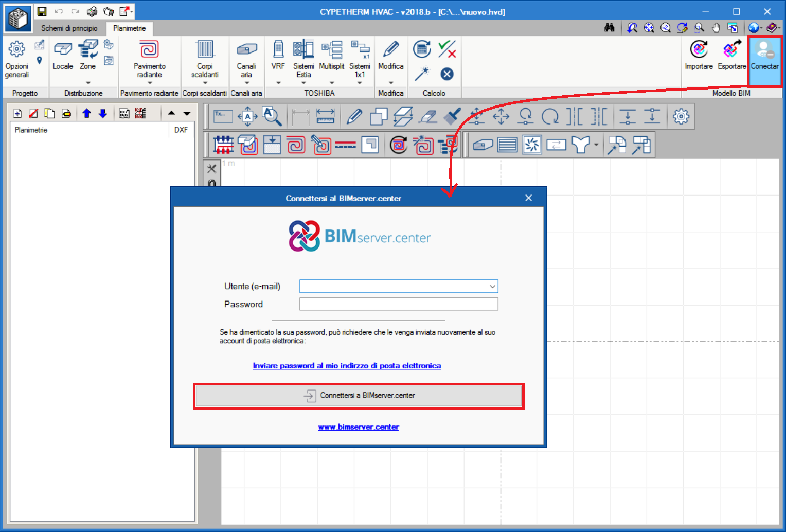Click the Importare BIM icon

[x=699, y=49]
